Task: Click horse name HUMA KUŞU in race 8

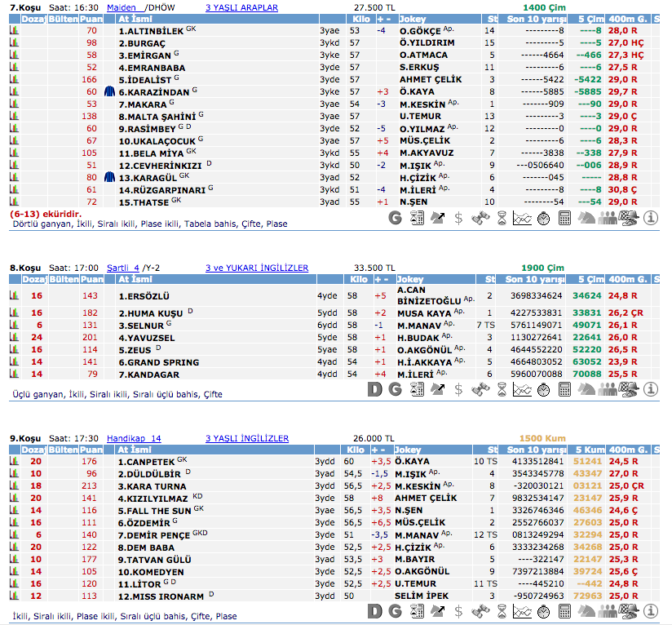Action: point(151,312)
